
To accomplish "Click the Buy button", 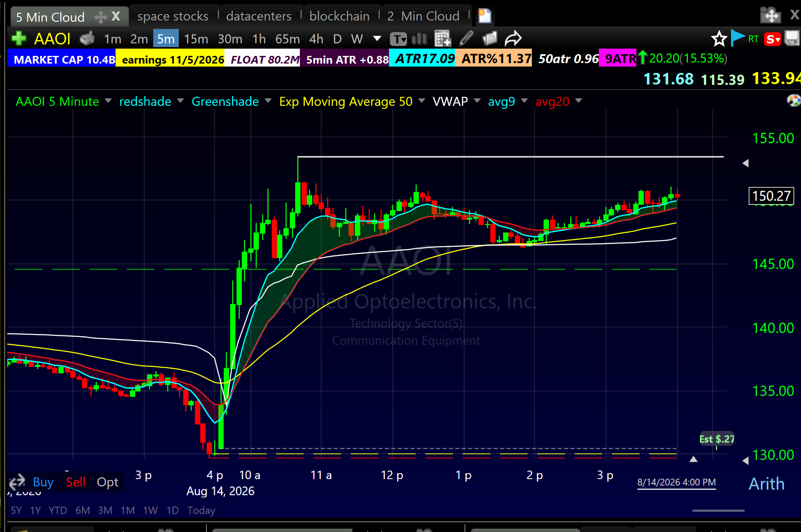I will [43, 482].
